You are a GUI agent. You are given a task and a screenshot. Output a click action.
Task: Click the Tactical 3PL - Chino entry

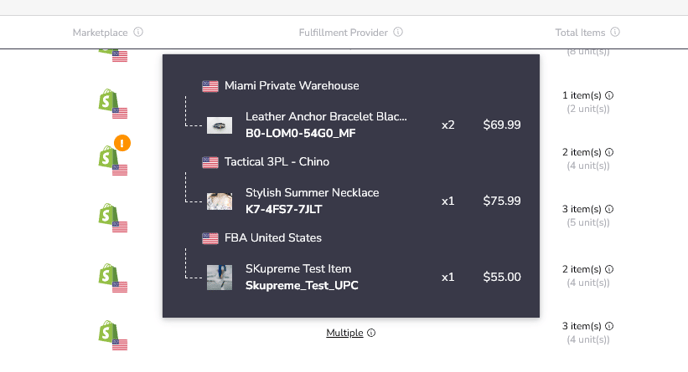[276, 162]
